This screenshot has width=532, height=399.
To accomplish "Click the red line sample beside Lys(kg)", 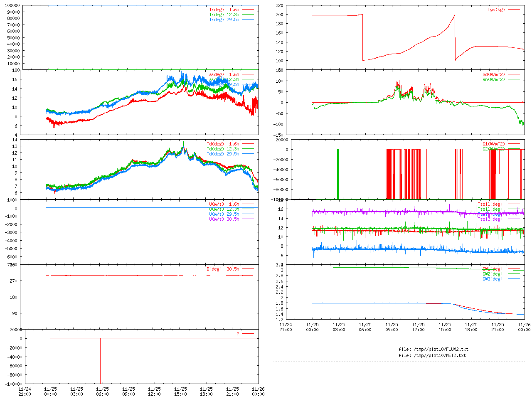I will 514,10.
